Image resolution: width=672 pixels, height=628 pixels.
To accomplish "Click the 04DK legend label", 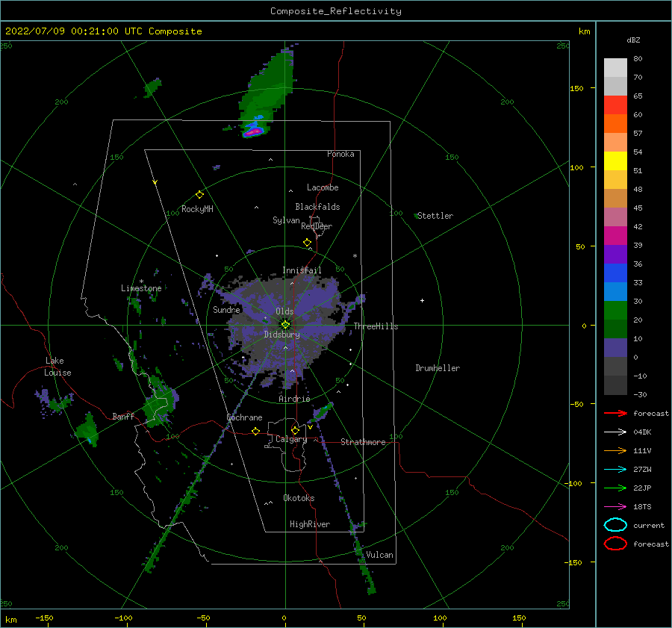I will pyautogui.click(x=642, y=432).
